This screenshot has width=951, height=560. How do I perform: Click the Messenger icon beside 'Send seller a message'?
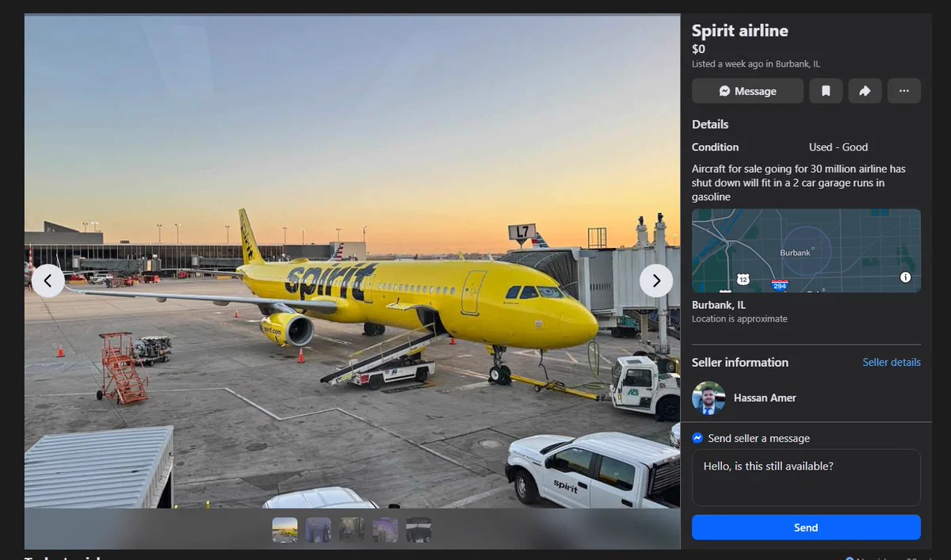point(697,438)
